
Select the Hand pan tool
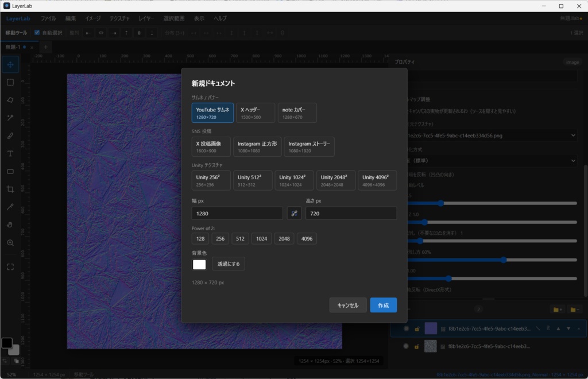(10, 225)
